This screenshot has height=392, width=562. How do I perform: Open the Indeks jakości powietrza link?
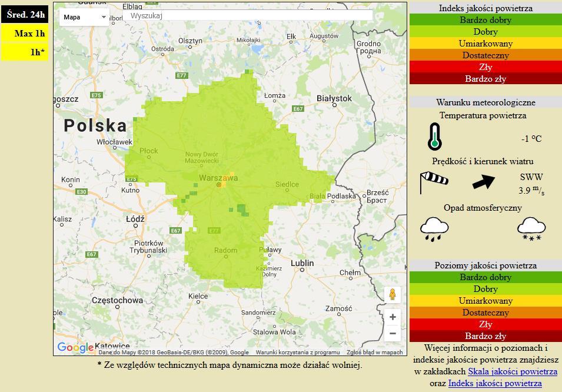pyautogui.click(x=495, y=383)
